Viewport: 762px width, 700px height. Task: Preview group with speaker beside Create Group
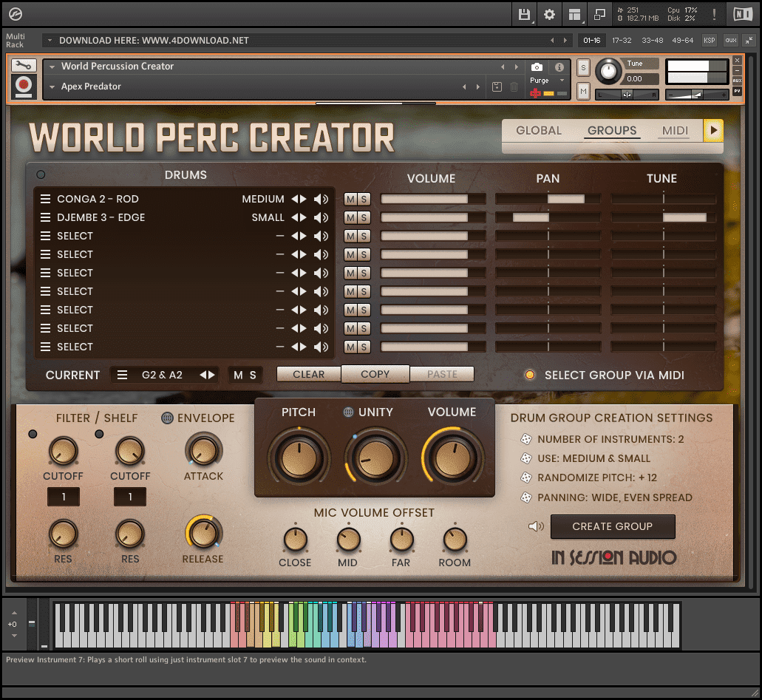pyautogui.click(x=536, y=526)
